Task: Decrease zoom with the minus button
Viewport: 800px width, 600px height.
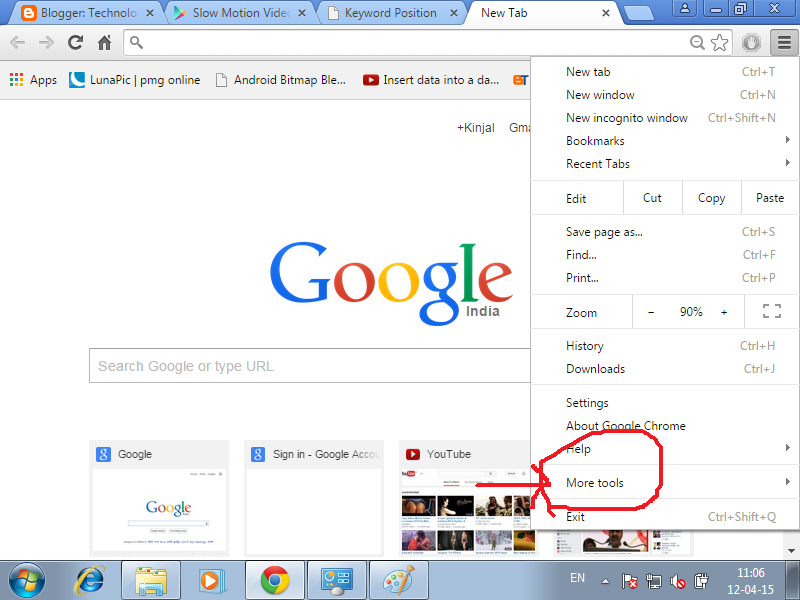Action: 651,312
